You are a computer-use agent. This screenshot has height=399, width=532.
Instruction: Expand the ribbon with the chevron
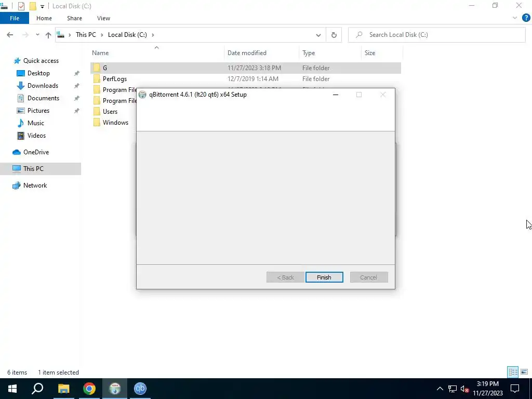pyautogui.click(x=515, y=18)
